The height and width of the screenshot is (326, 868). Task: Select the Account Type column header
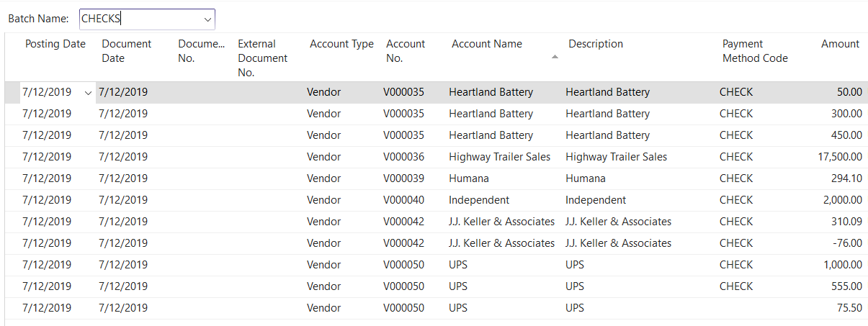341,44
